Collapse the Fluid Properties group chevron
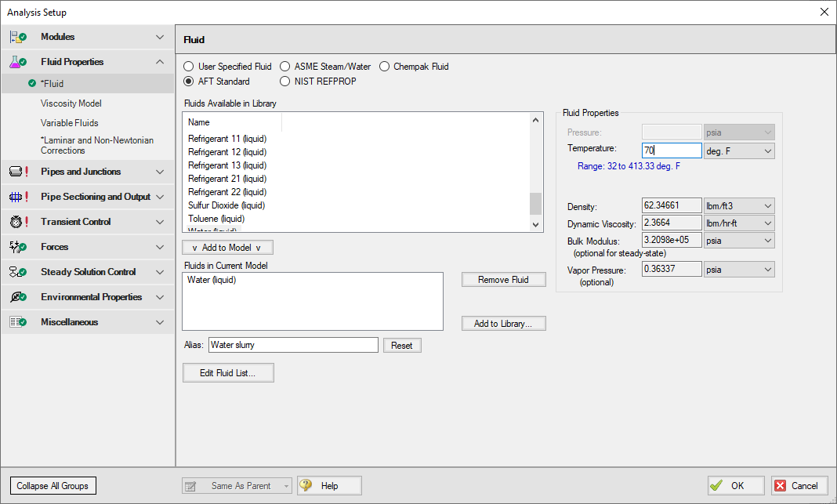 coord(160,62)
